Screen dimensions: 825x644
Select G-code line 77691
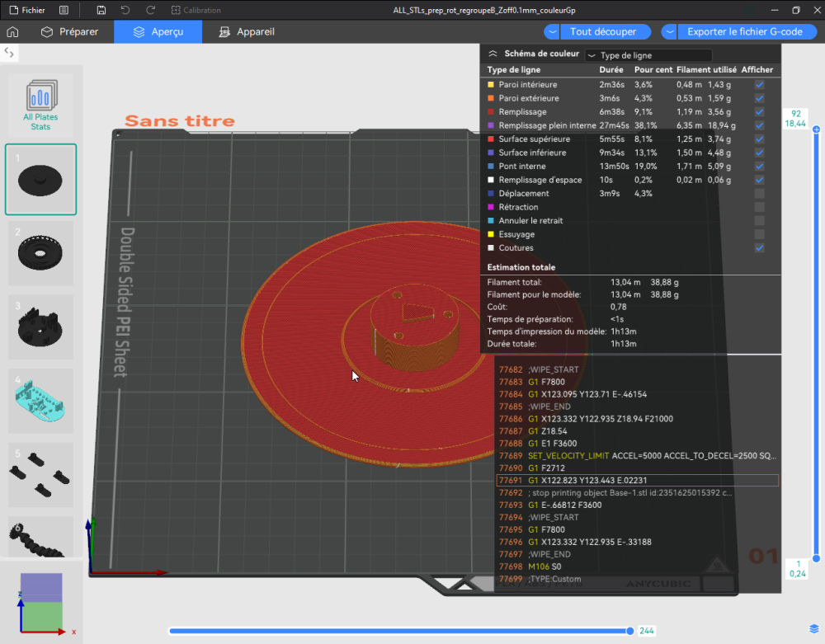click(637, 481)
